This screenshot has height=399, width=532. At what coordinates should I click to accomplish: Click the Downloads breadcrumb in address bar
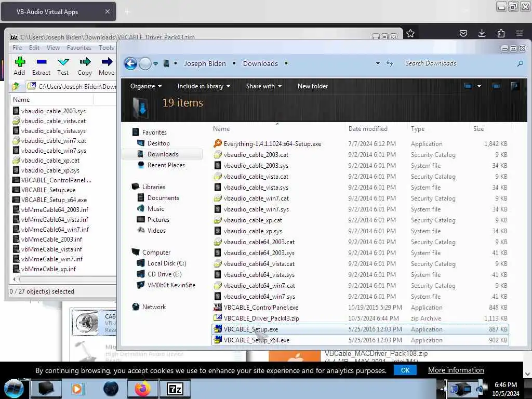(x=260, y=63)
